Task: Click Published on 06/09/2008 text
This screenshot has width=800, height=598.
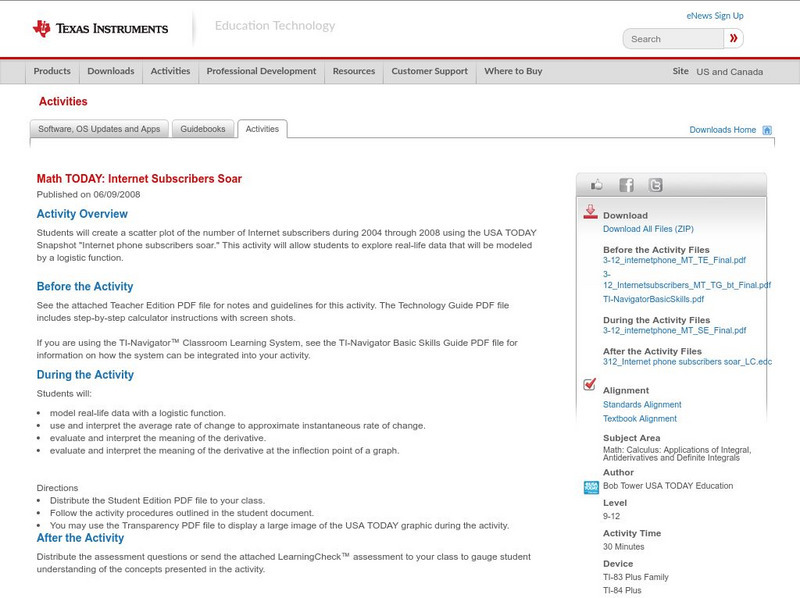Action: click(88, 194)
